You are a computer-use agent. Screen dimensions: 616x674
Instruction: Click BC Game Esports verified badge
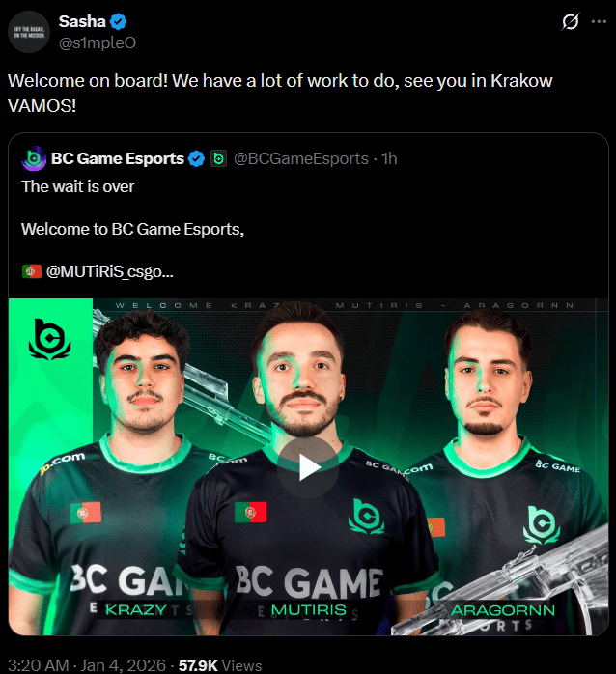tap(196, 159)
